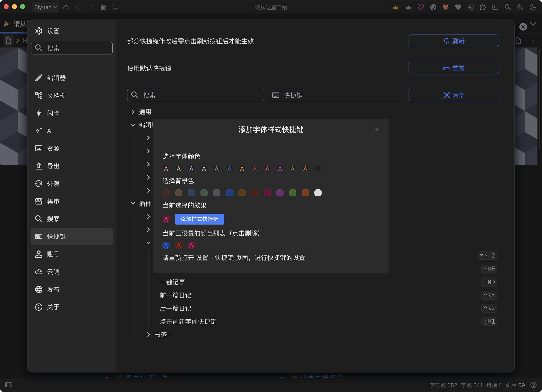542x392 pixels.
Task: Click the golden crown icon
Action: (396, 7)
